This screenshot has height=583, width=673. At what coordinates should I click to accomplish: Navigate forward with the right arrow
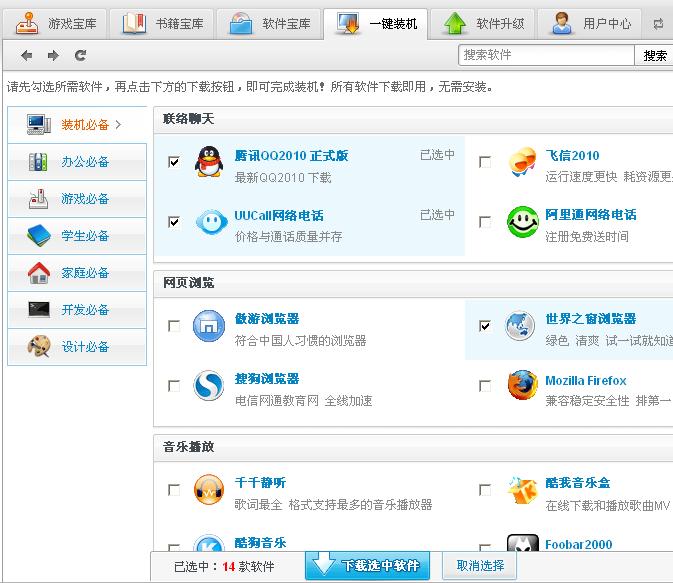click(x=53, y=55)
